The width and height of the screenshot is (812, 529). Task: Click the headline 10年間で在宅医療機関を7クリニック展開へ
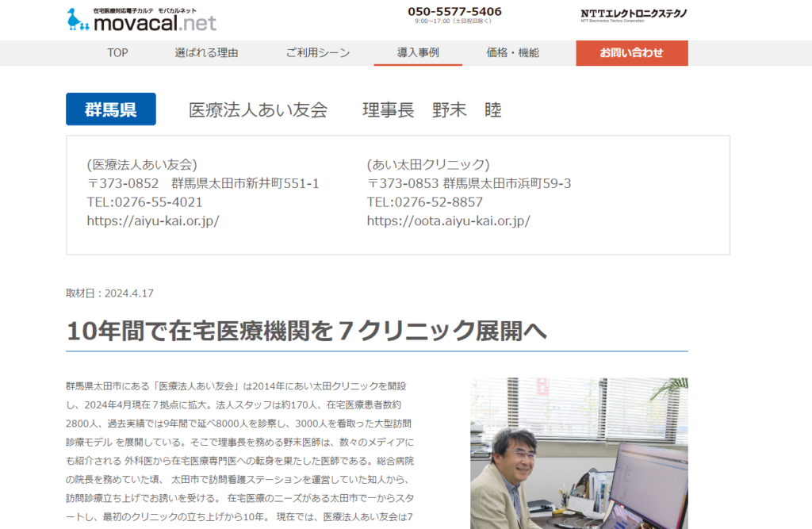306,331
